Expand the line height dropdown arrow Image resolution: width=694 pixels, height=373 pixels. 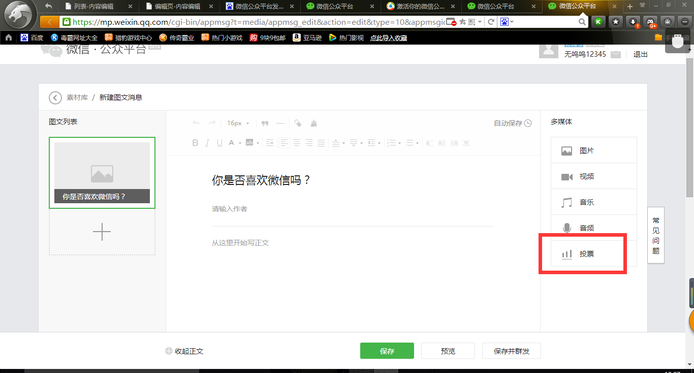coord(379,143)
